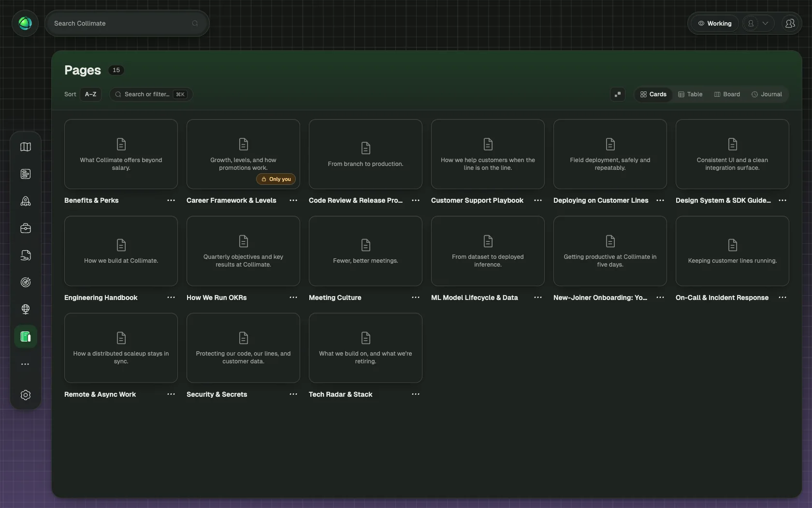Click the card density squares icon button
This screenshot has width=812, height=508.
pos(618,94)
